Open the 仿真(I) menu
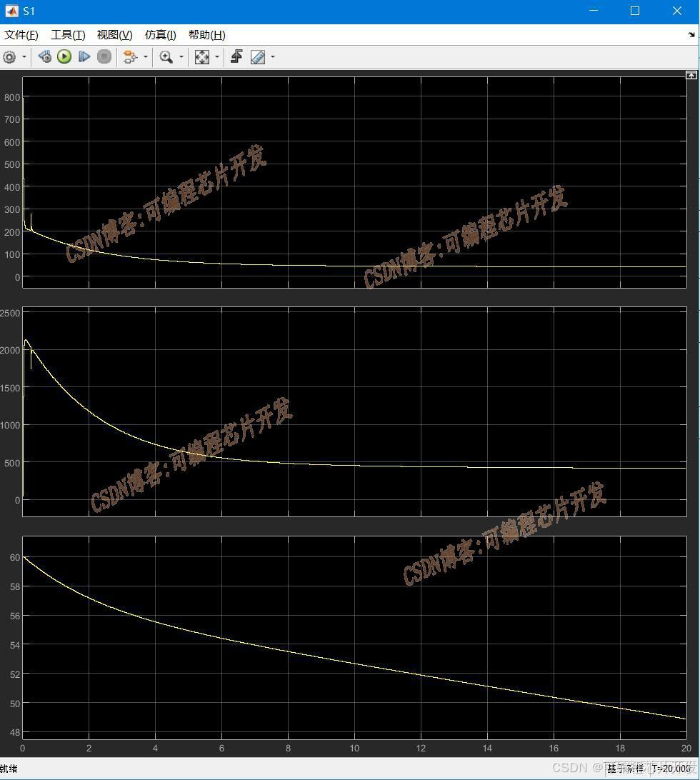Viewport: 700px width, 780px height. (160, 35)
